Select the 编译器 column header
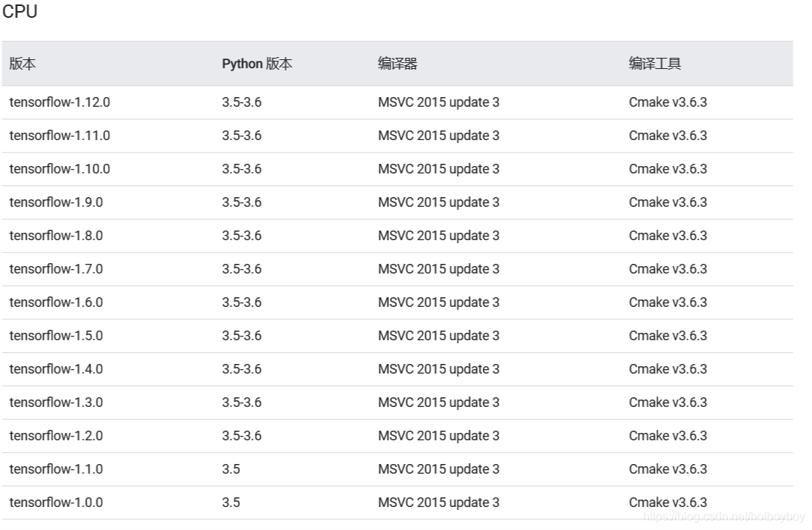812x530 pixels. tap(397, 64)
